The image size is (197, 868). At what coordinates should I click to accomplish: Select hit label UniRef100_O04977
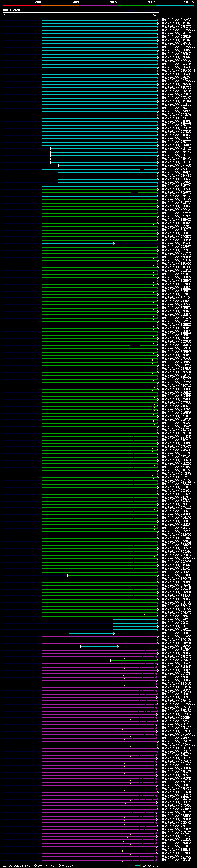(x=177, y=111)
